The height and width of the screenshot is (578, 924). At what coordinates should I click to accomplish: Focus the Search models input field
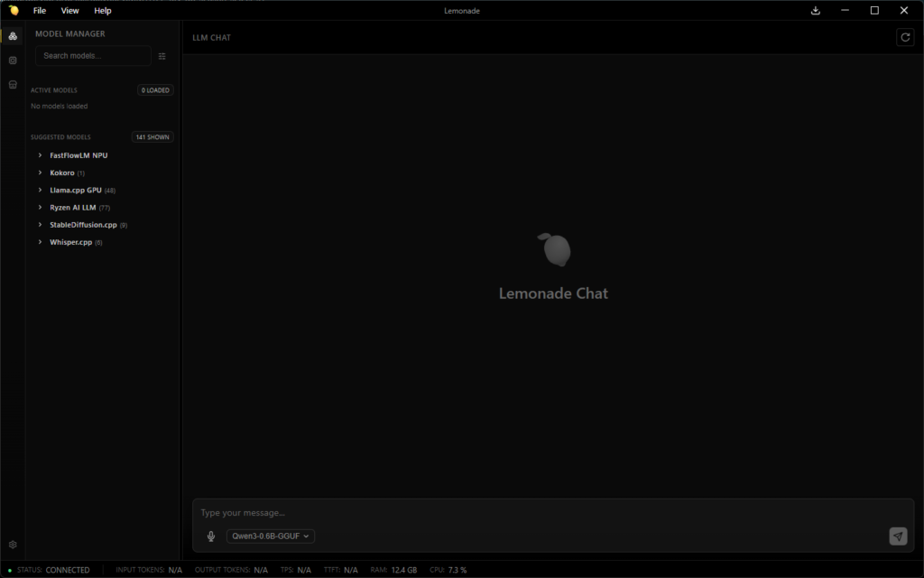point(92,56)
